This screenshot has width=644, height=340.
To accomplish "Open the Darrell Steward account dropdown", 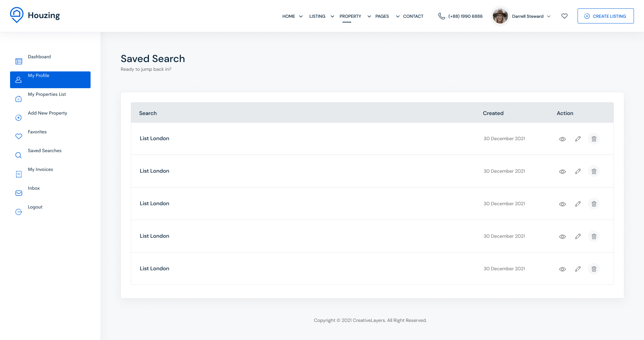I will click(x=549, y=16).
